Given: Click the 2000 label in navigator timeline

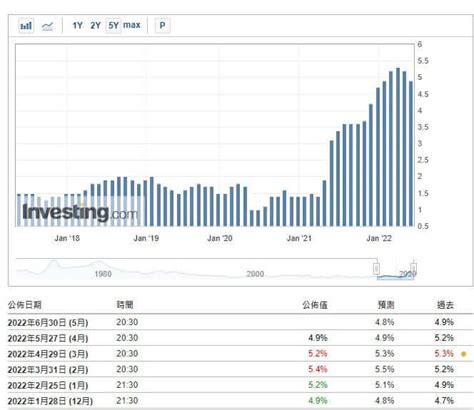Looking at the screenshot, I should tap(255, 274).
